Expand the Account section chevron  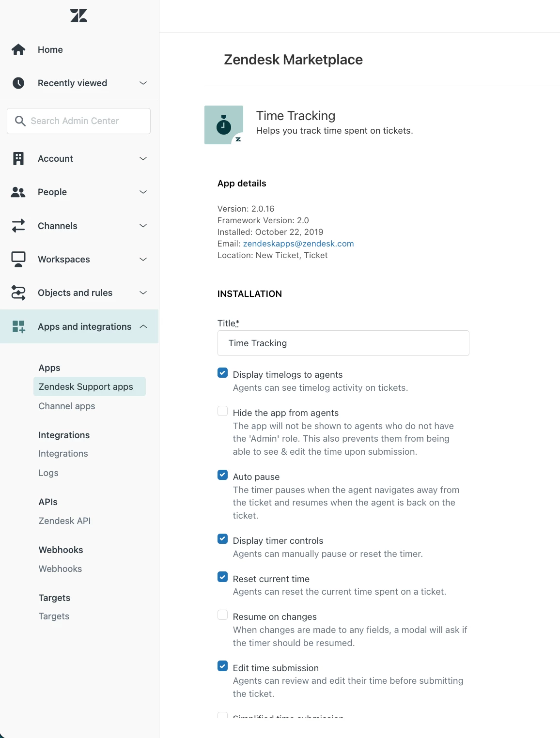[x=143, y=158]
